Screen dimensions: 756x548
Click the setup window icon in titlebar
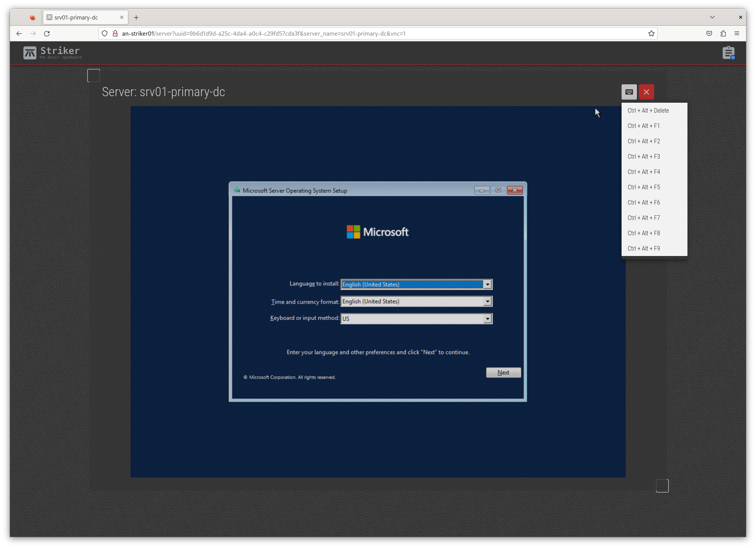coord(237,190)
